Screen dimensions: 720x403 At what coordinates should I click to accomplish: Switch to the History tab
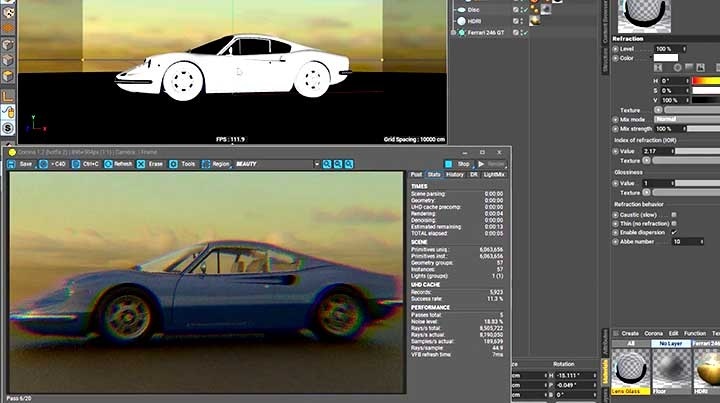pyautogui.click(x=455, y=174)
